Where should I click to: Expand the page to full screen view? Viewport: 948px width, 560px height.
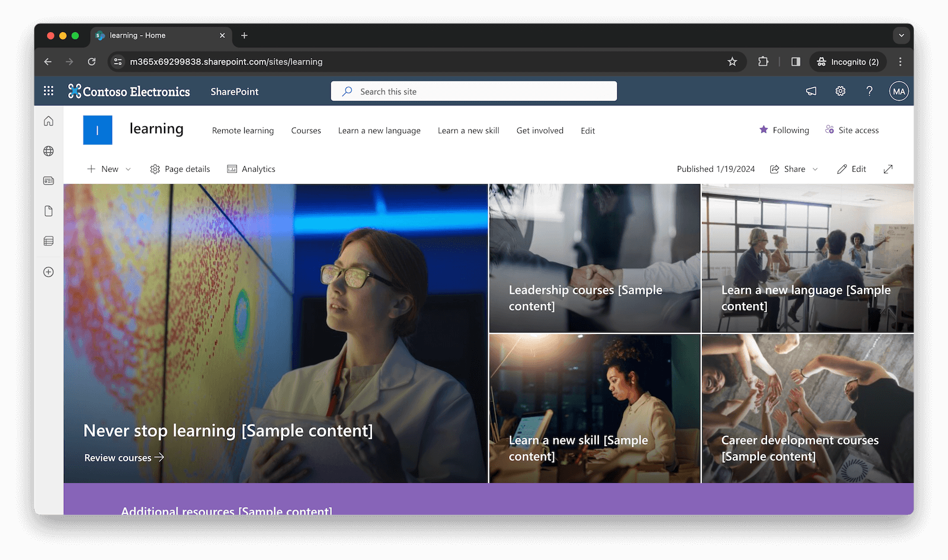point(888,169)
